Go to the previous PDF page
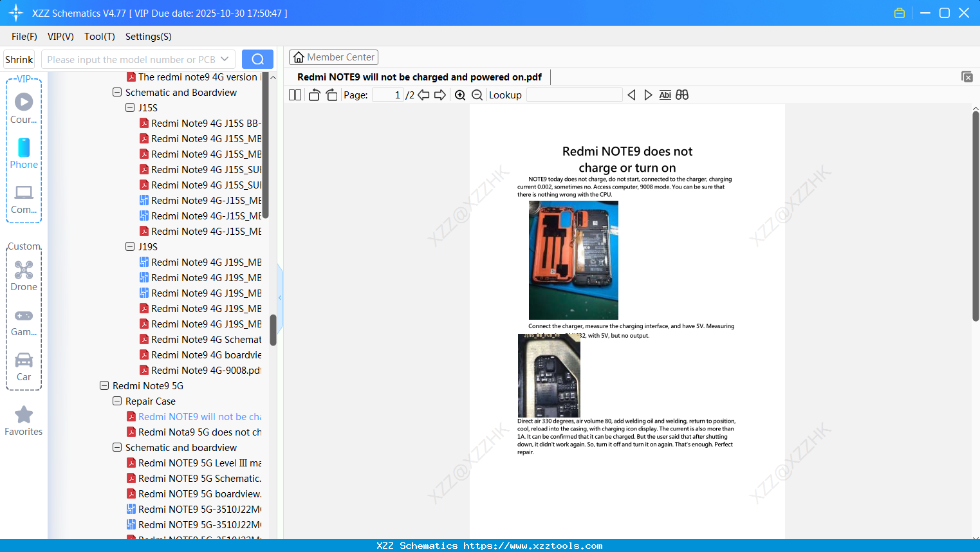This screenshot has width=980, height=552. tap(423, 95)
